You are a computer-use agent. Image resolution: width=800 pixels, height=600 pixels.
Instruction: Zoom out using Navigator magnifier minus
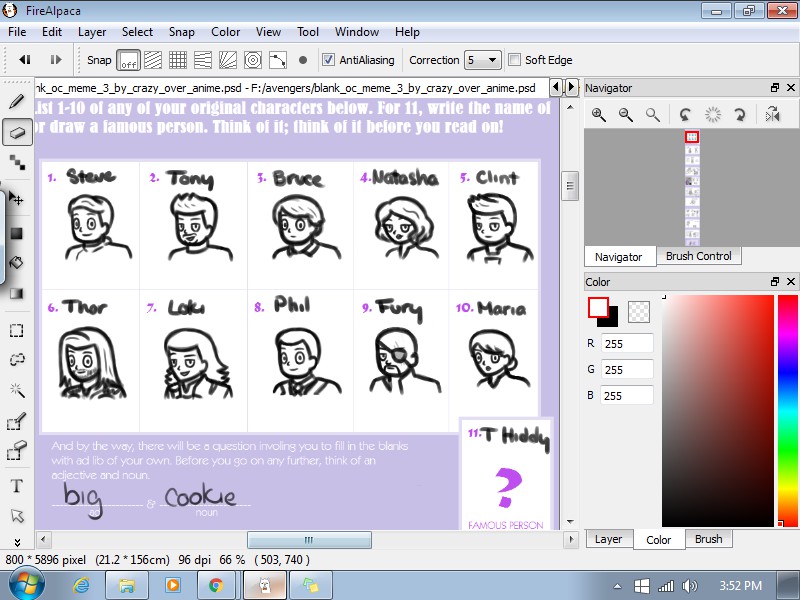626,114
